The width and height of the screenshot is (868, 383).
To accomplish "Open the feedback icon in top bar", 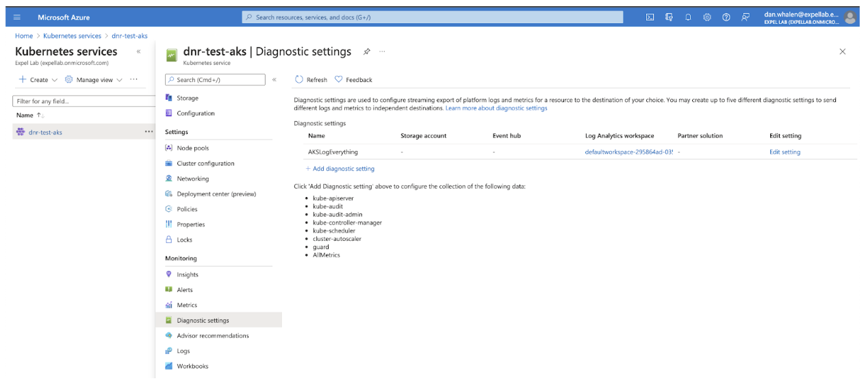I will click(745, 17).
